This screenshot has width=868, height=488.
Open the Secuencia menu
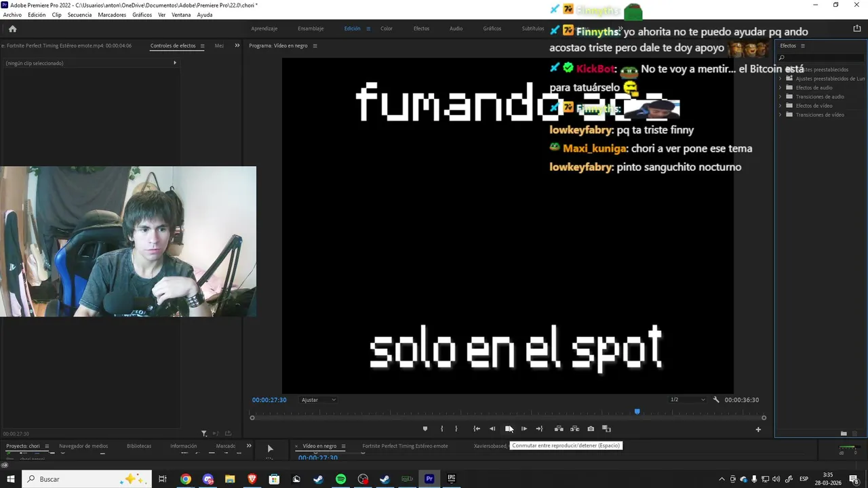pos(79,15)
